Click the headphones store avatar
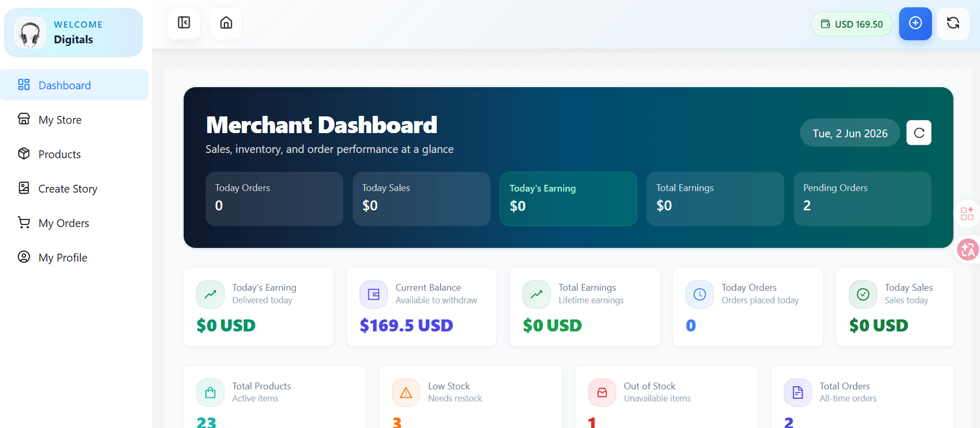The width and height of the screenshot is (980, 428). click(x=30, y=32)
